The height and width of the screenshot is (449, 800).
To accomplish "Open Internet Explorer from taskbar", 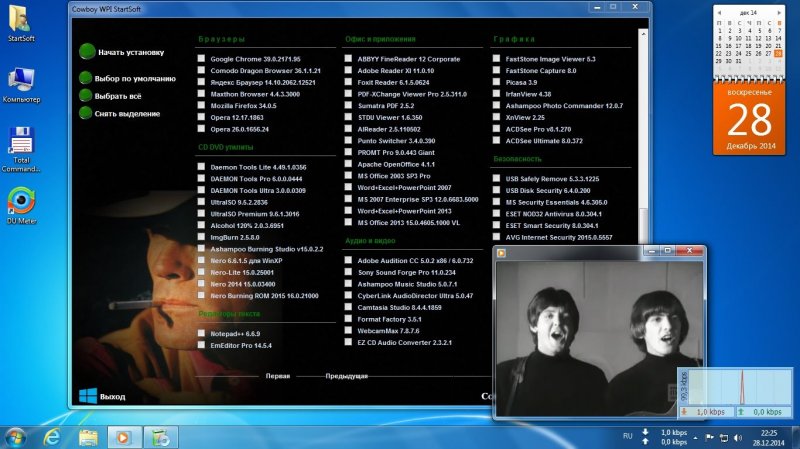I will tap(52, 437).
